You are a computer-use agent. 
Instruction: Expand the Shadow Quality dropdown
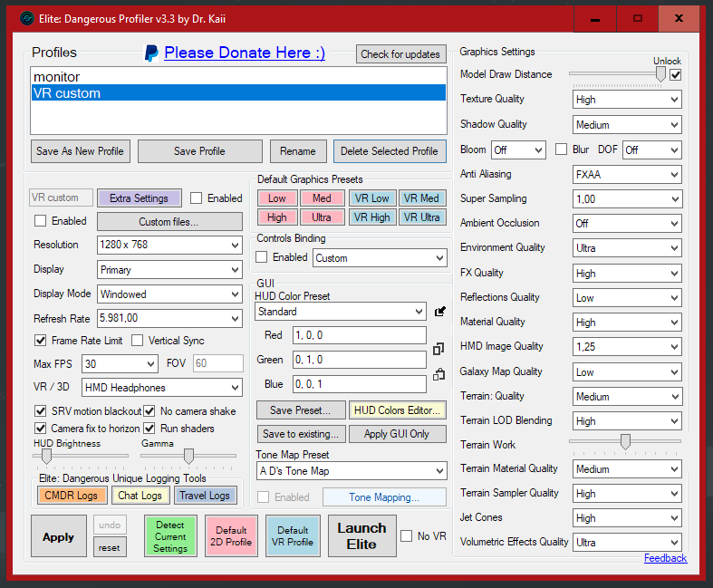627,125
